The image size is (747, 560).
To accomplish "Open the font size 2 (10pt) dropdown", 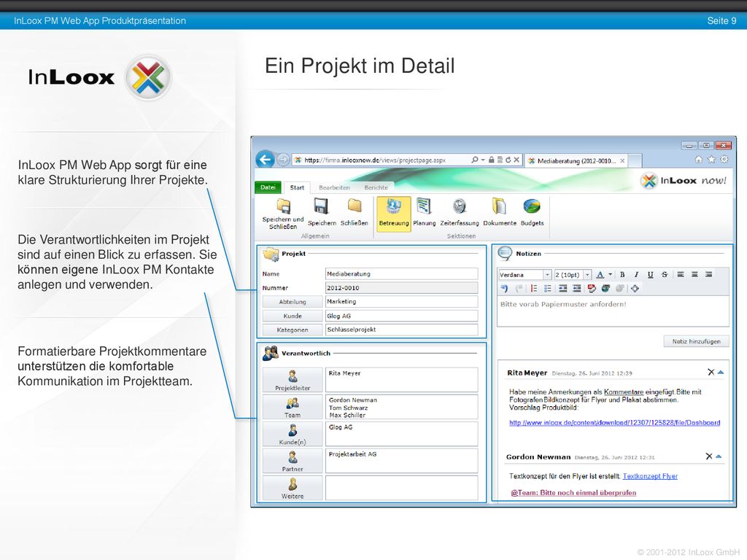I will [x=587, y=275].
